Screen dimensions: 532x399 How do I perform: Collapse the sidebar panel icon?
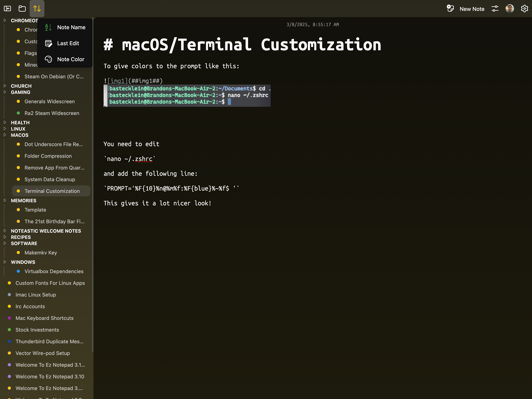(7, 9)
